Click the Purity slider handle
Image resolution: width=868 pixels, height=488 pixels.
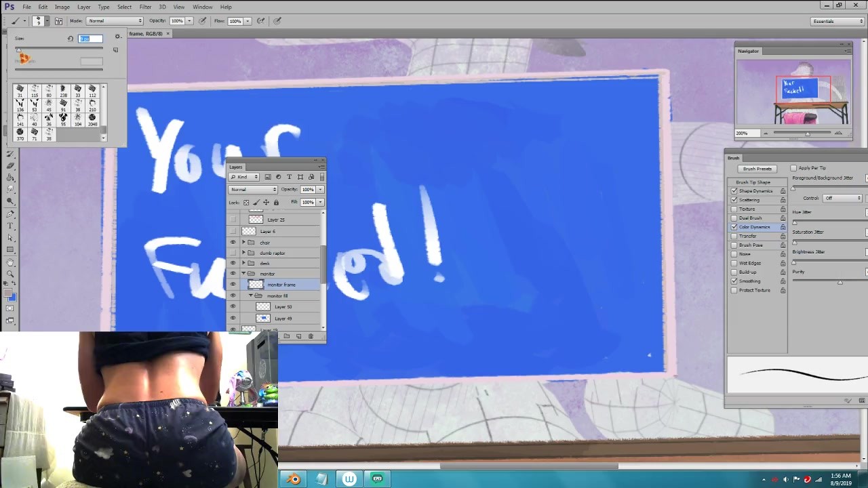point(840,282)
